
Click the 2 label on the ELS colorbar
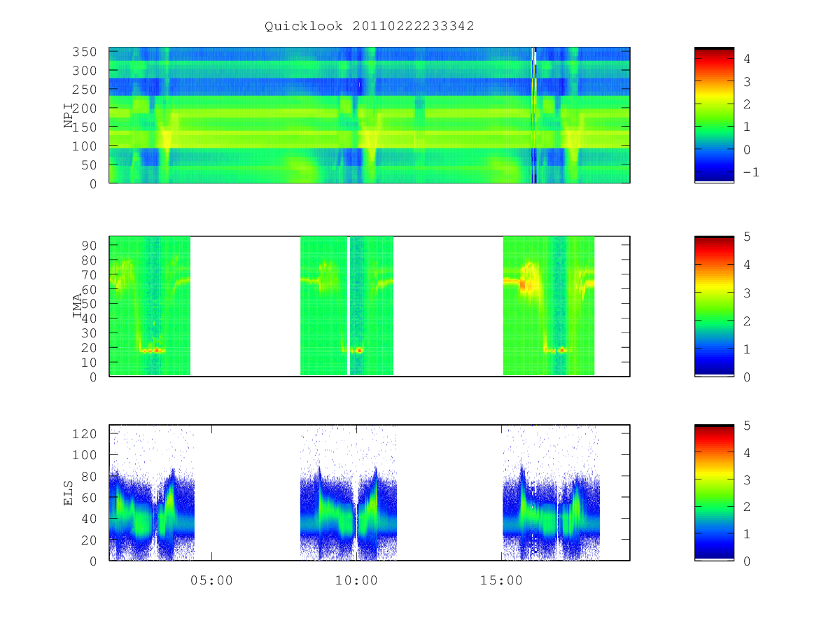click(x=747, y=507)
